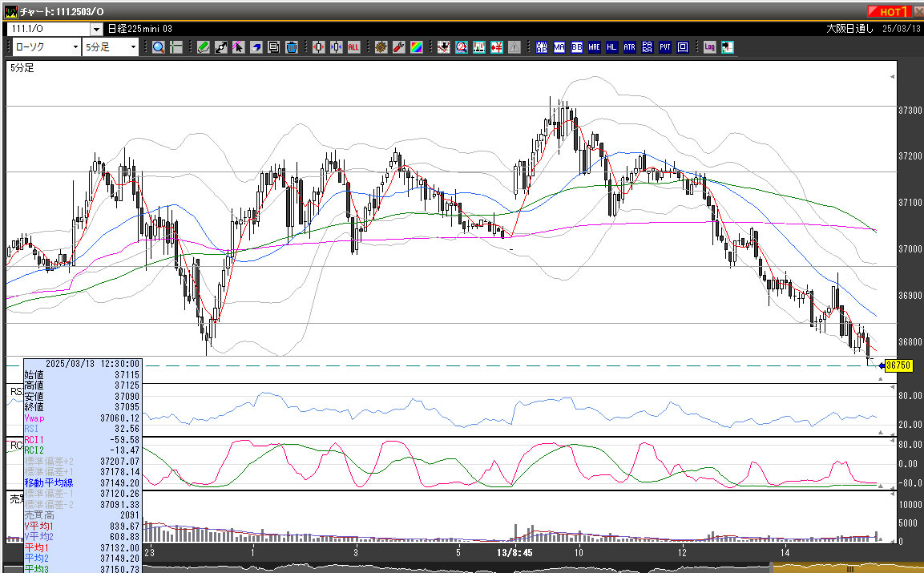Click the V平均1 value 839.67
The width and height of the screenshot is (924, 573).
(125, 527)
